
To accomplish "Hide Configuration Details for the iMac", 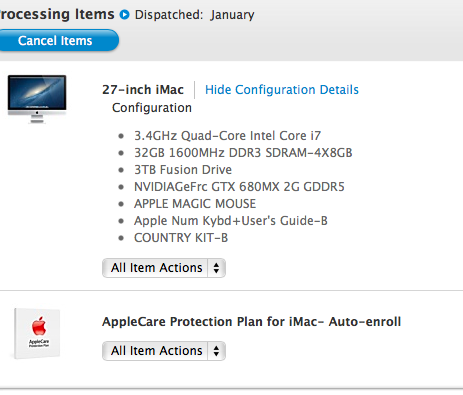I will click(282, 90).
